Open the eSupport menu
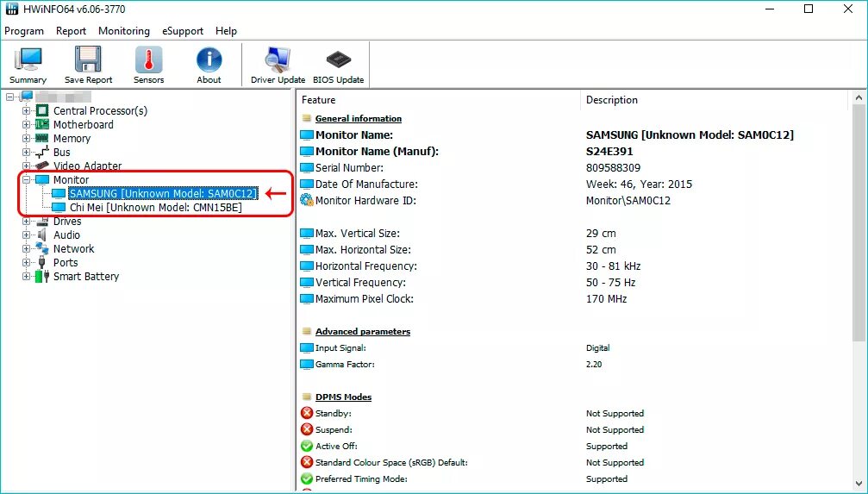The width and height of the screenshot is (868, 494). tap(183, 31)
